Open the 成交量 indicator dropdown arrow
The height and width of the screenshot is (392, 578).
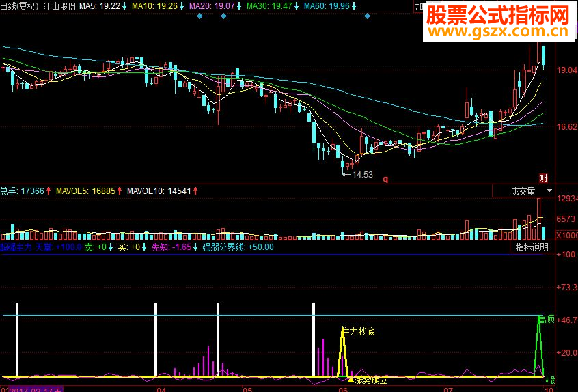click(x=549, y=191)
